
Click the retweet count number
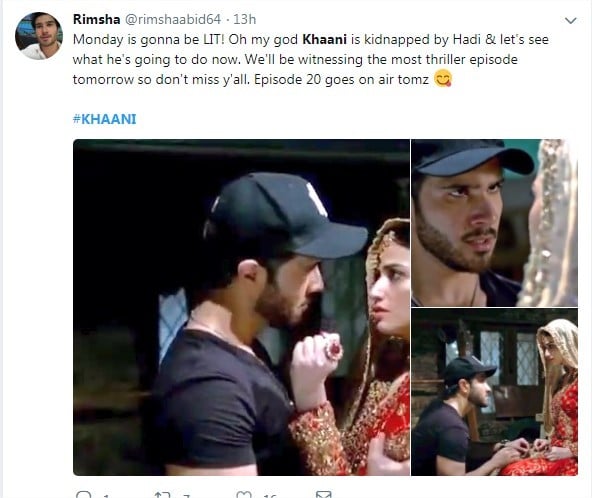click(186, 496)
